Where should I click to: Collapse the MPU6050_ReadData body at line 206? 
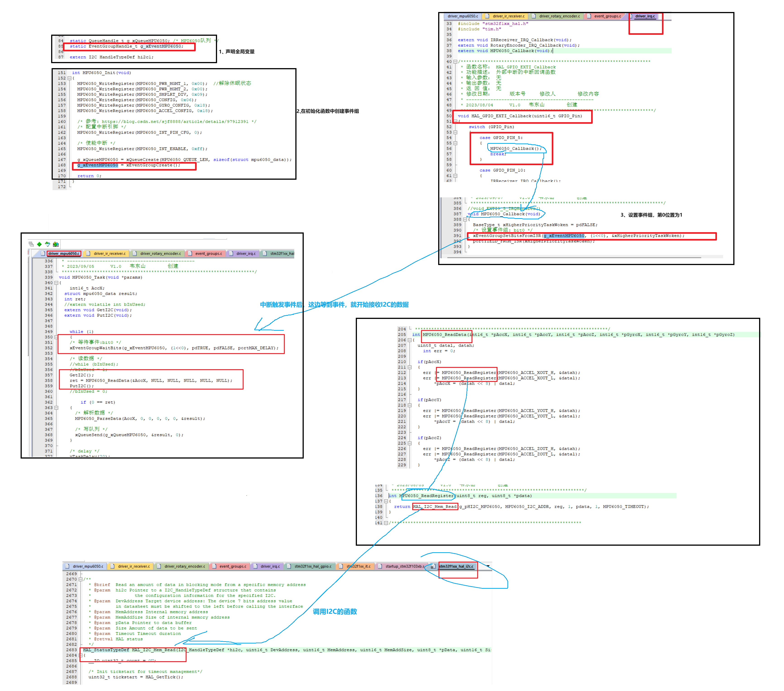coord(410,340)
